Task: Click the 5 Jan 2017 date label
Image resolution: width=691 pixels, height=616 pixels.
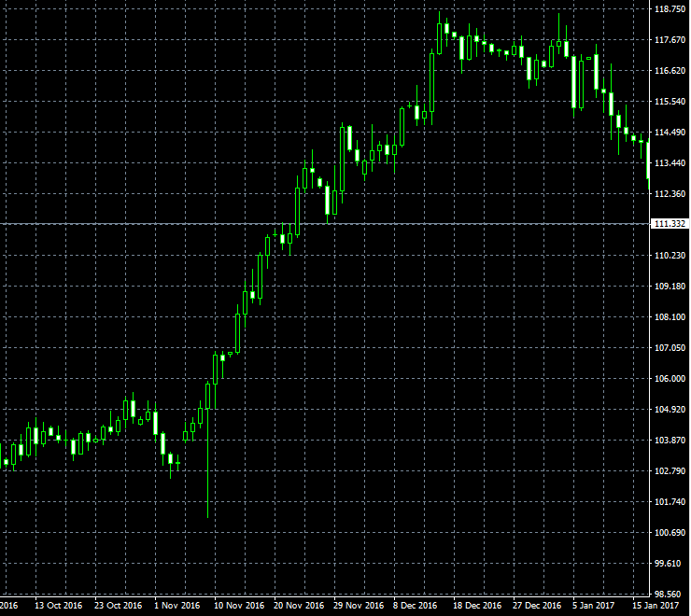Action: [594, 606]
